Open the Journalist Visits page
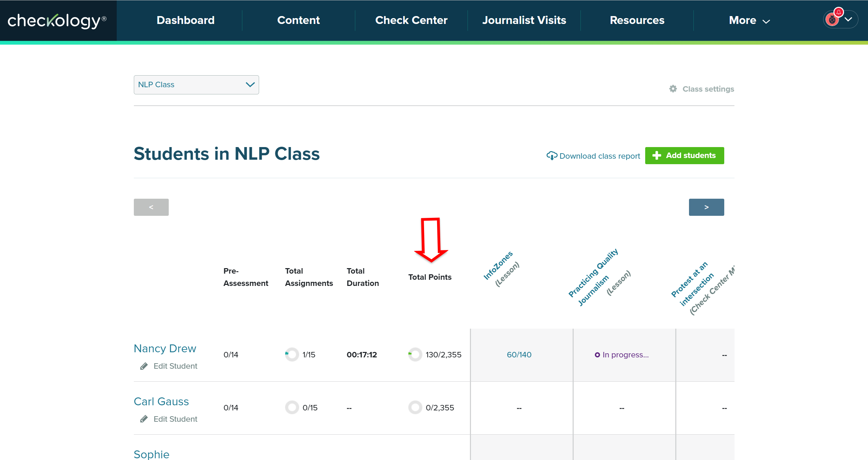This screenshot has height=460, width=868. tap(524, 21)
